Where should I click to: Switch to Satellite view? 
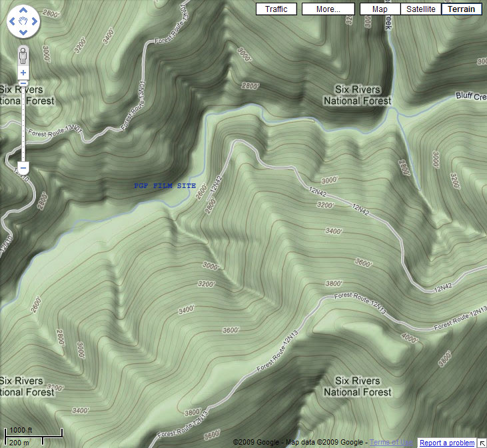pyautogui.click(x=421, y=9)
